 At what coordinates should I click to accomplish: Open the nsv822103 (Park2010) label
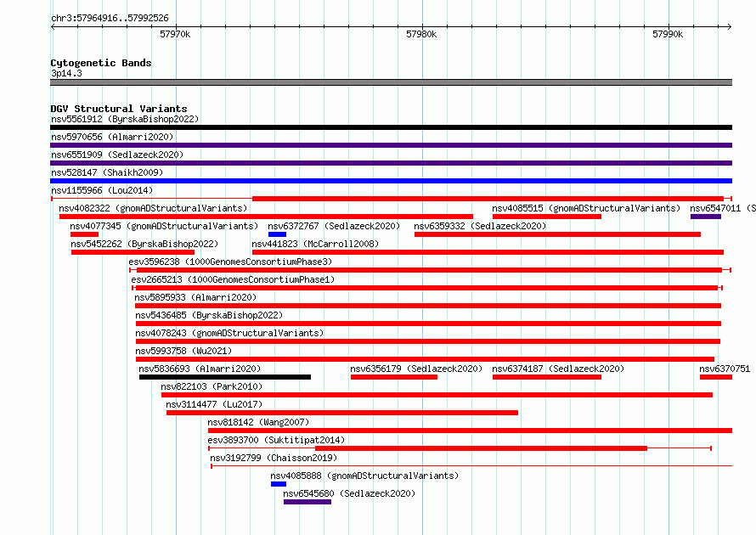(212, 386)
